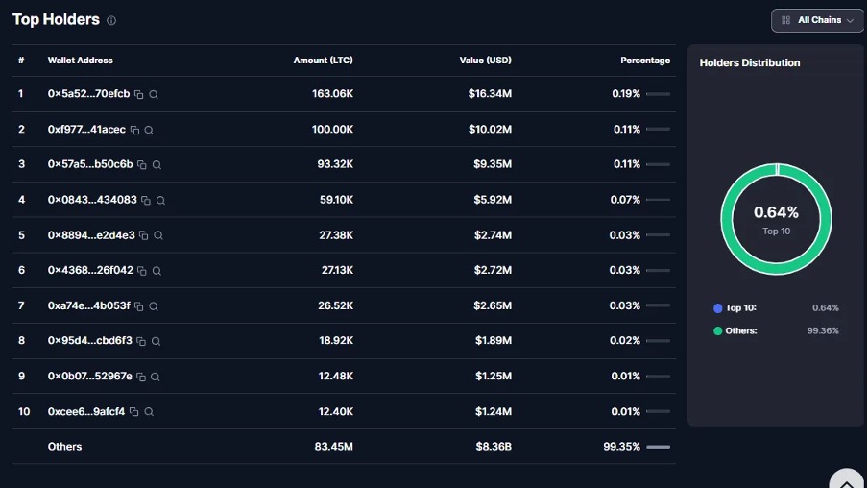The width and height of the screenshot is (868, 488).
Task: Search wallet 0x0b07...52967e using magnifier icon
Action: tap(156, 377)
